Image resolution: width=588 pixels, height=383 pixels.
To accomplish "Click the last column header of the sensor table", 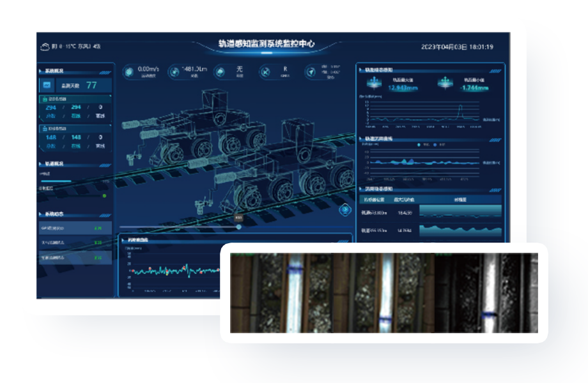I will click(x=461, y=200).
